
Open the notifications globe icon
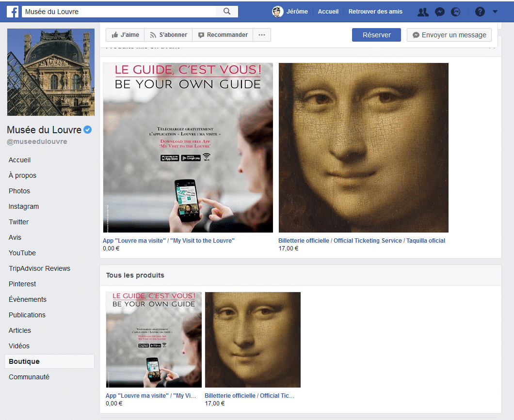click(456, 12)
